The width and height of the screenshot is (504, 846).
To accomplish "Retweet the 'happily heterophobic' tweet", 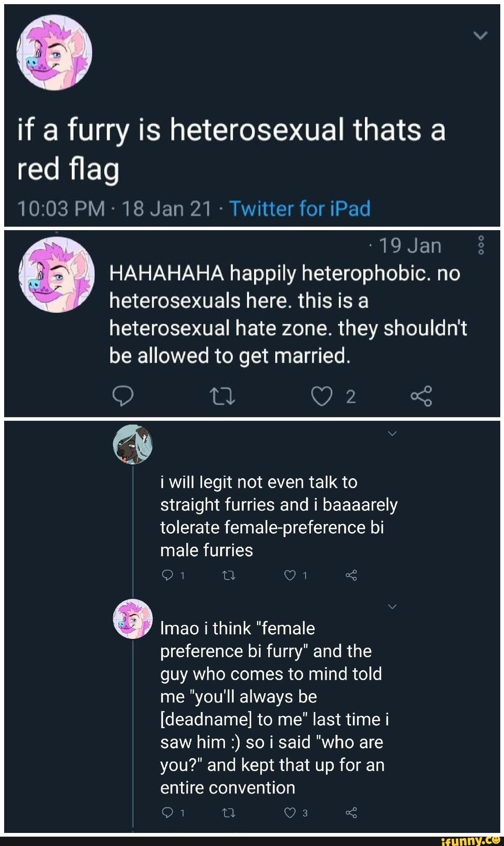I will (x=223, y=396).
